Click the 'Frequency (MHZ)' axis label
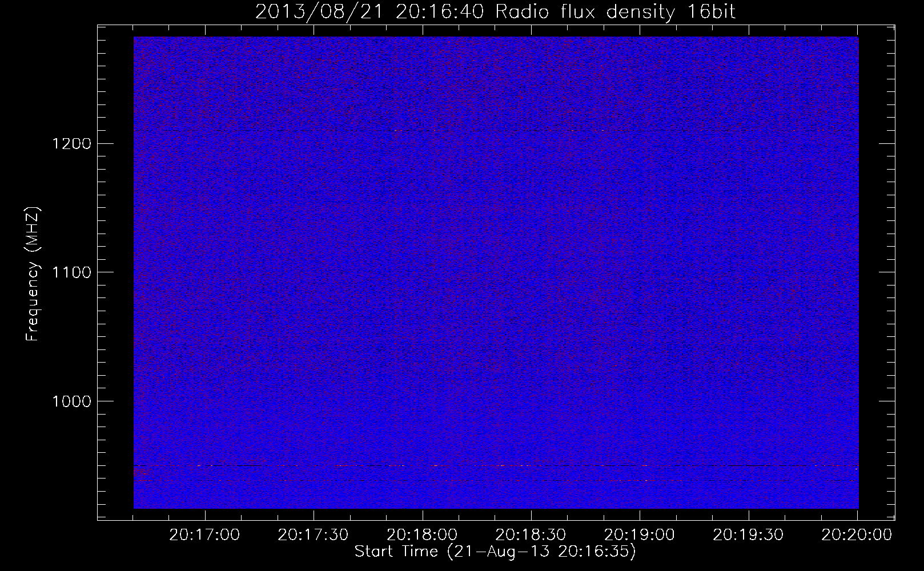924x571 pixels. [x=33, y=274]
